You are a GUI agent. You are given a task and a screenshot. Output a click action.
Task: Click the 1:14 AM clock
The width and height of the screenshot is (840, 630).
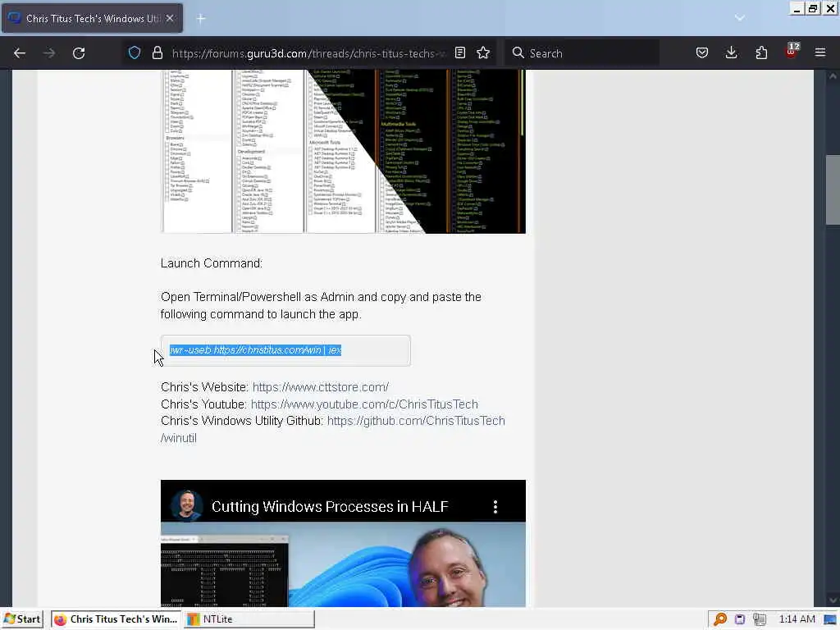[x=797, y=619]
